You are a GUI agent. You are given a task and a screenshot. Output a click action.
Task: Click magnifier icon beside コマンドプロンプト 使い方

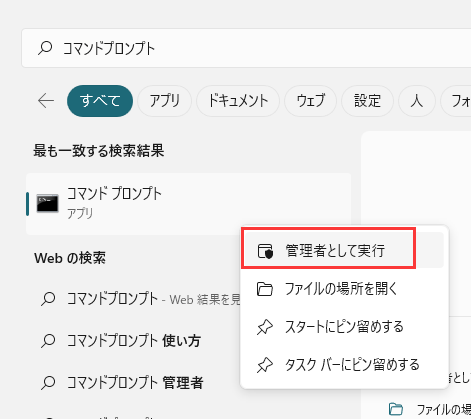click(48, 341)
